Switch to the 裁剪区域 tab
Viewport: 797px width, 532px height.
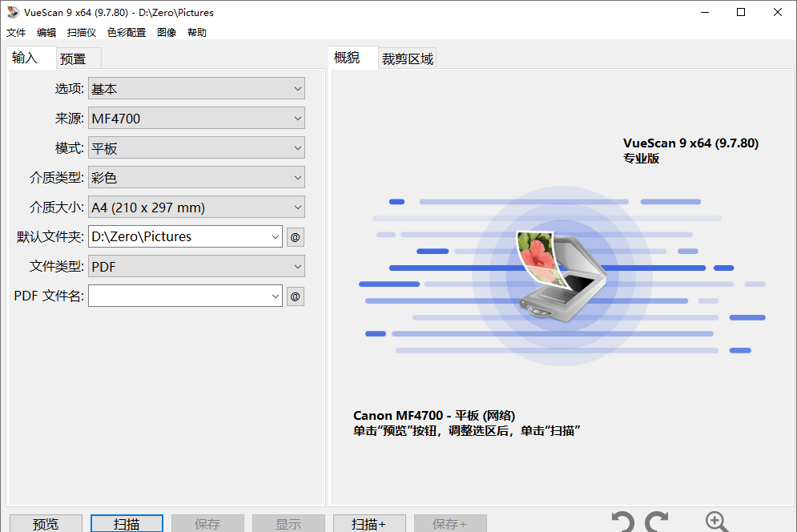tap(407, 58)
